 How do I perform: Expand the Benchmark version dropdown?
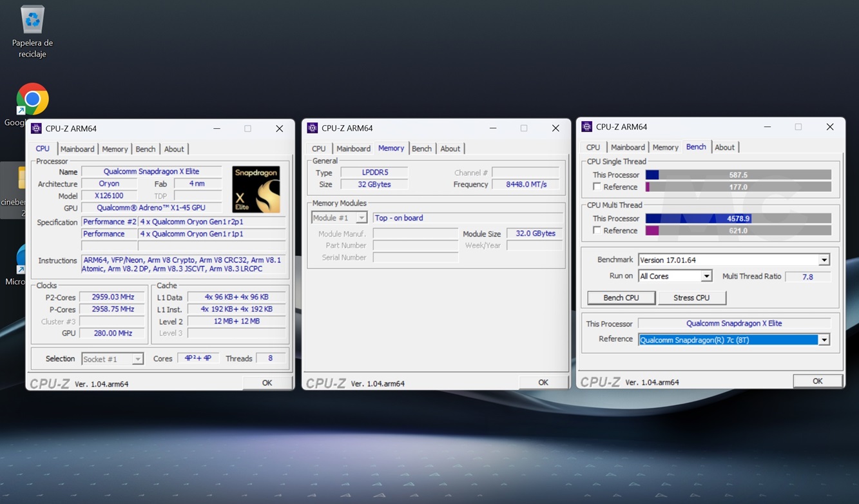click(824, 260)
